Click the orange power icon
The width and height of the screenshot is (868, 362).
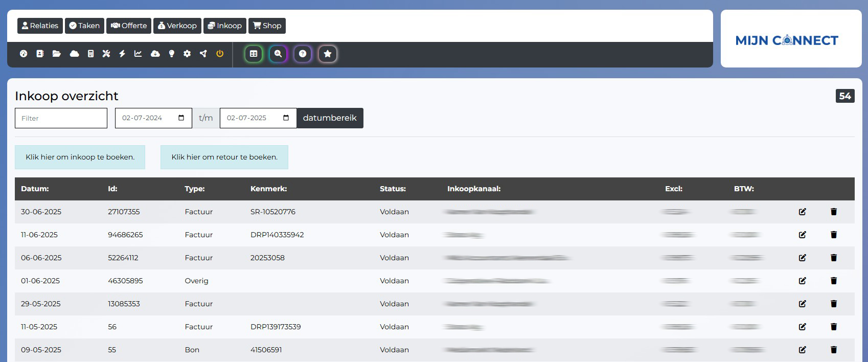point(220,54)
